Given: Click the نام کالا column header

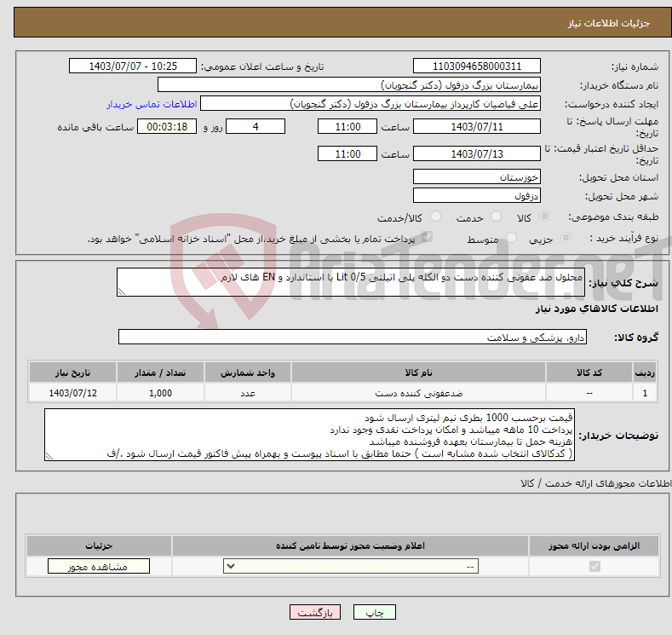Looking at the screenshot, I should click(419, 372).
